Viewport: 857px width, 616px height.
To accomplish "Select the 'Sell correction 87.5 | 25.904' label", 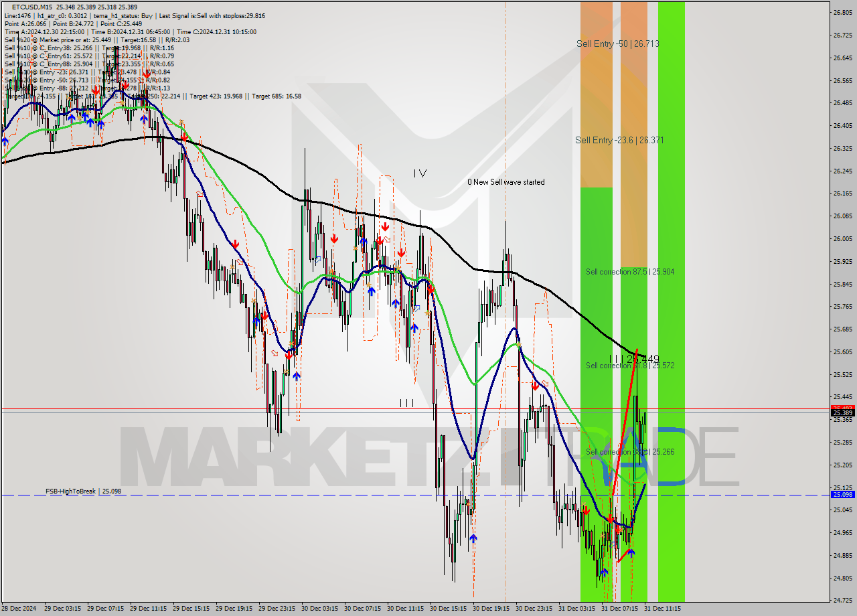I will (630, 272).
